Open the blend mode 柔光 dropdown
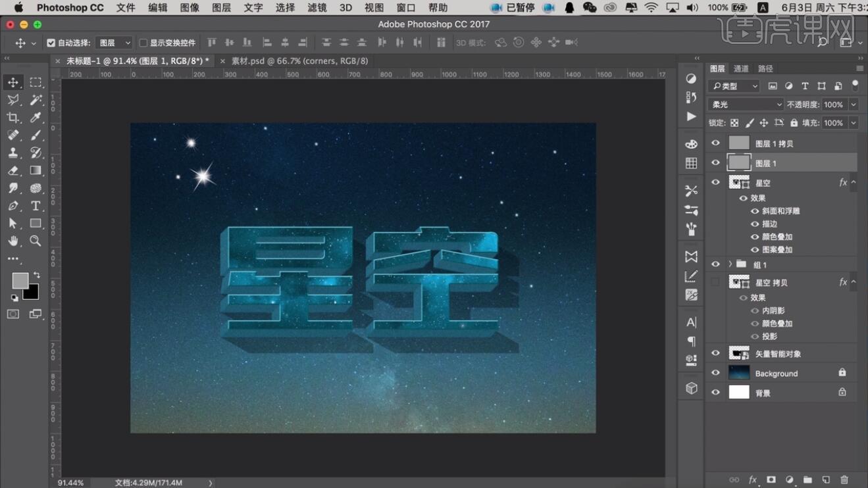The height and width of the screenshot is (488, 868). point(746,105)
